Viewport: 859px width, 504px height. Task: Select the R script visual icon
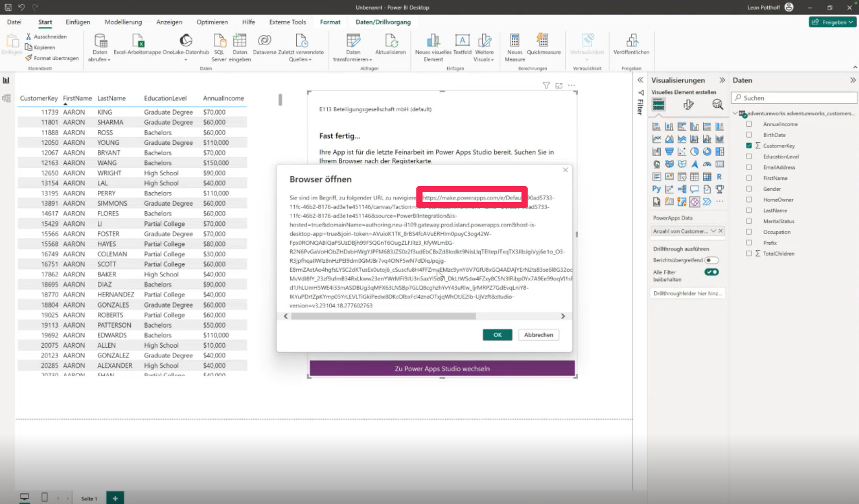[719, 177]
